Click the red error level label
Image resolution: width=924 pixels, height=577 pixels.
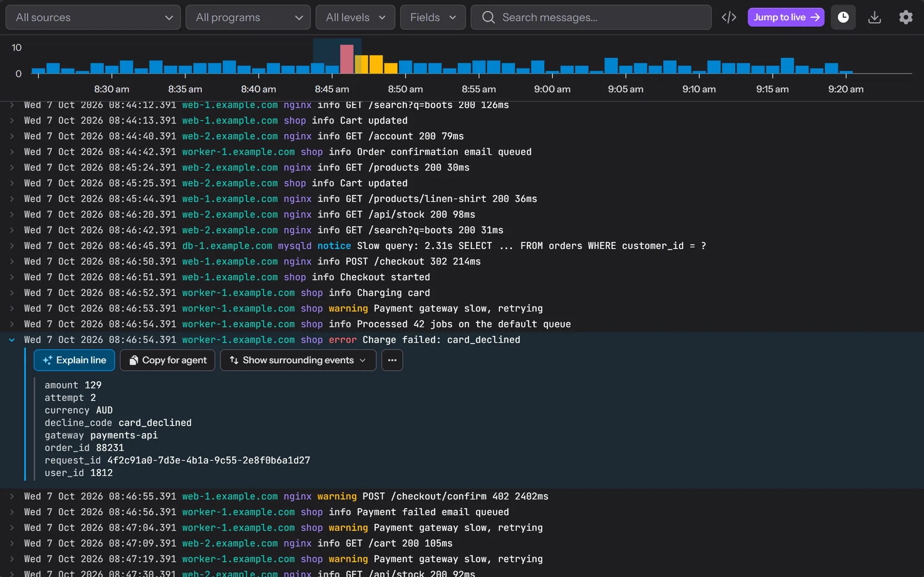343,340
